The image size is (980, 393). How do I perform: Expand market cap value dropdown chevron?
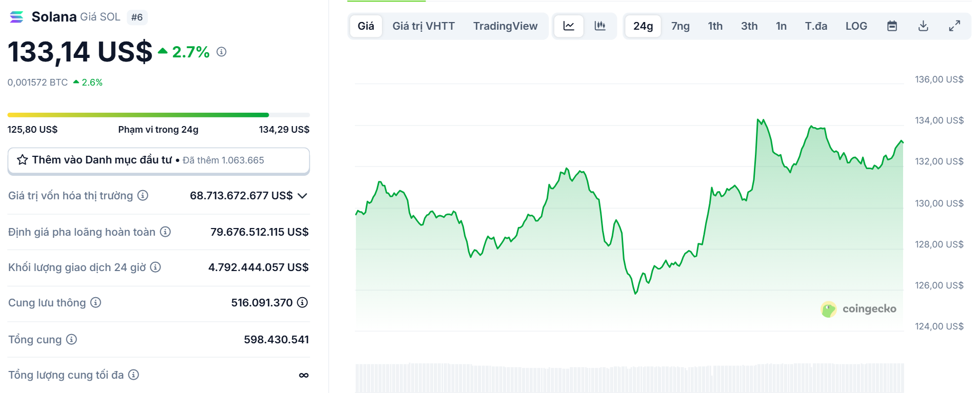pyautogui.click(x=303, y=196)
